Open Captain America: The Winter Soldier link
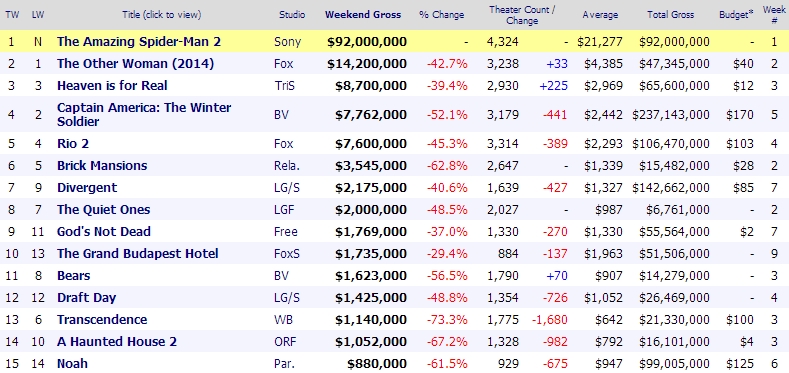This screenshot has width=789, height=373. point(144,114)
